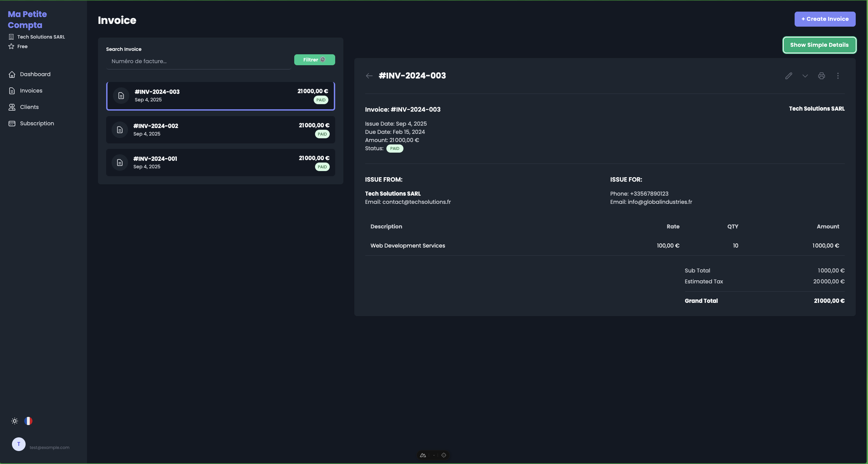This screenshot has width=868, height=464.
Task: Click the Nuxt devtools icon at bottom
Action: (x=423, y=455)
